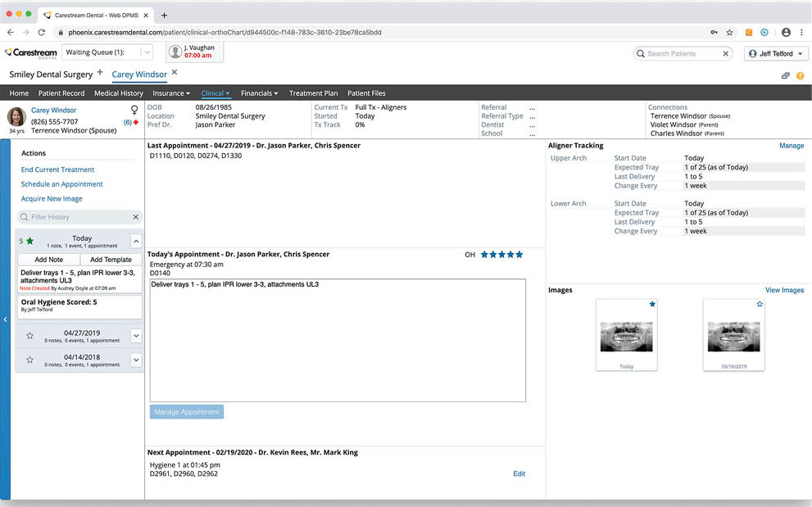
Task: Click the plus icon next to Smiley Dental Surgery
Action: pyautogui.click(x=100, y=73)
